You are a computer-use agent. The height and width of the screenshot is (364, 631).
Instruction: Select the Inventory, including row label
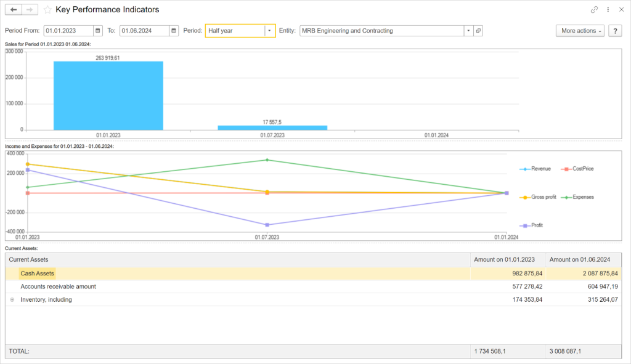click(46, 300)
